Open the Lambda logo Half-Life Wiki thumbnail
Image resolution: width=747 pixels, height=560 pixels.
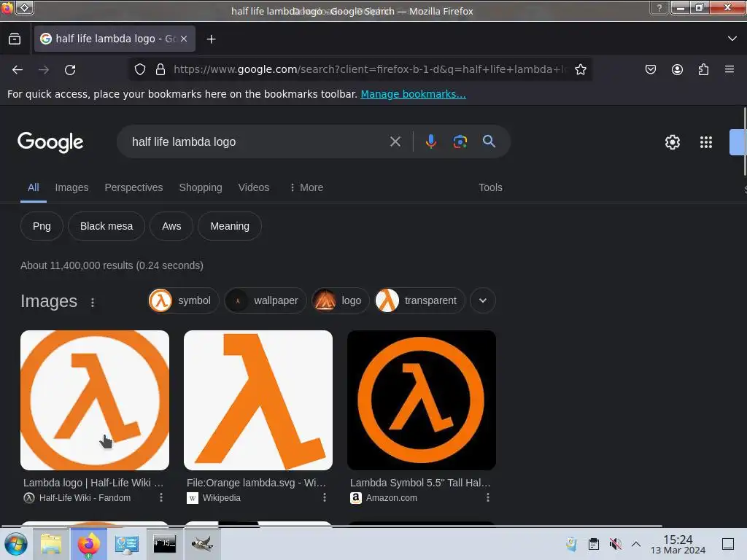95,400
